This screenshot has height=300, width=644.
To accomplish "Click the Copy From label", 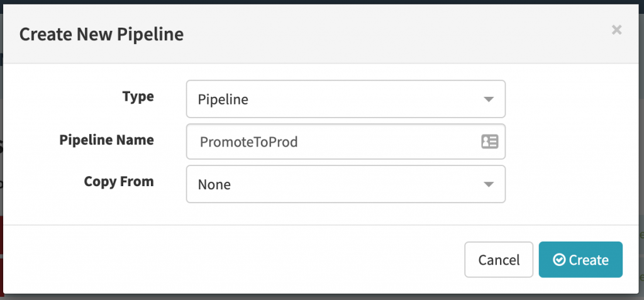I will (119, 182).
